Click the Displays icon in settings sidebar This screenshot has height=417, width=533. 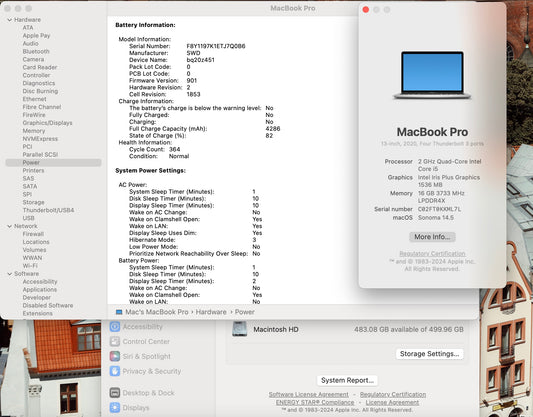pyautogui.click(x=115, y=407)
